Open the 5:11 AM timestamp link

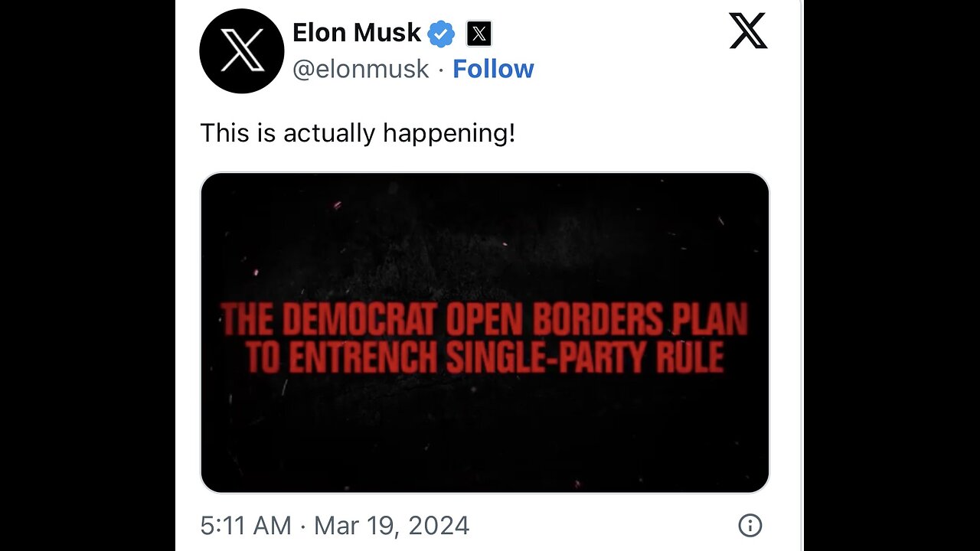click(245, 526)
